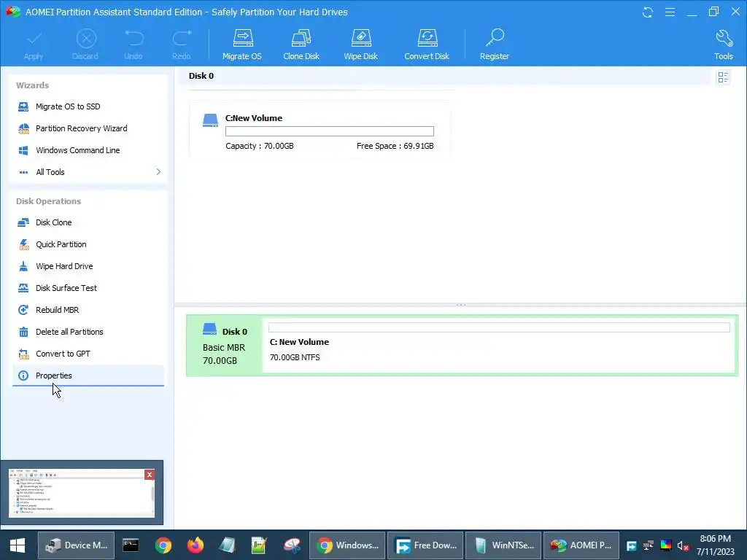Click the network tray icon

pos(649,545)
